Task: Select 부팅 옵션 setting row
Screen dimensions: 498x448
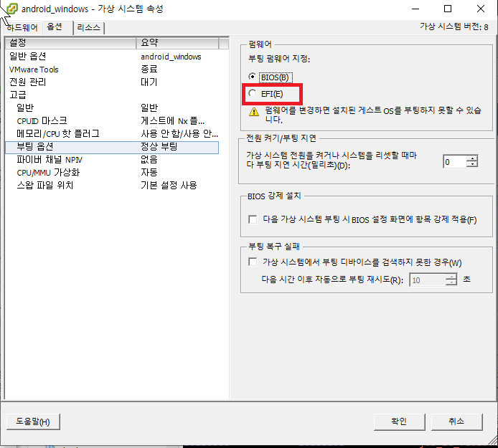Action: click(x=112, y=147)
